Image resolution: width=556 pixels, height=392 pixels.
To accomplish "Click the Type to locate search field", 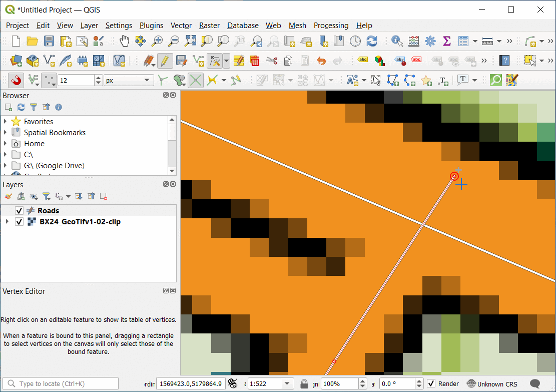I will [x=61, y=384].
